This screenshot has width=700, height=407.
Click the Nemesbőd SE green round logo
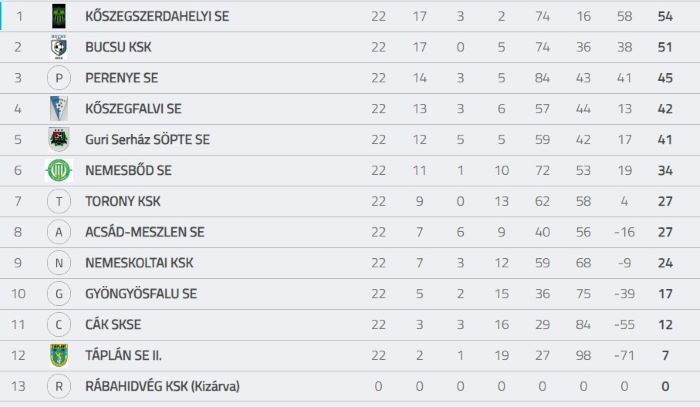point(59,170)
